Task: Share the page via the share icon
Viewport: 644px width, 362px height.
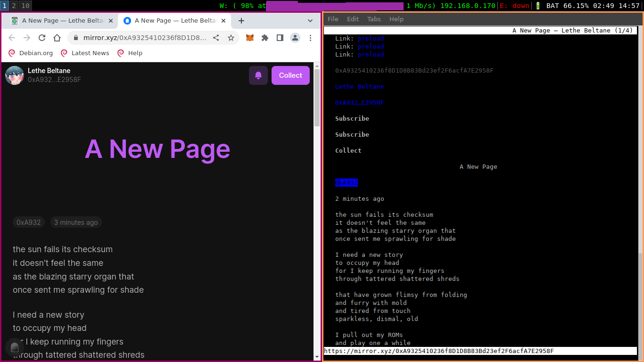Action: point(216,38)
